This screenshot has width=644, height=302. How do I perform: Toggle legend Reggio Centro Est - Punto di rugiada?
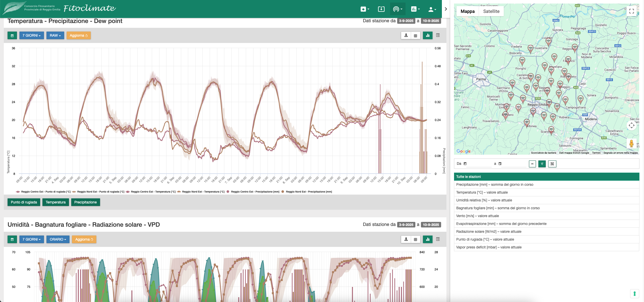tap(43, 192)
